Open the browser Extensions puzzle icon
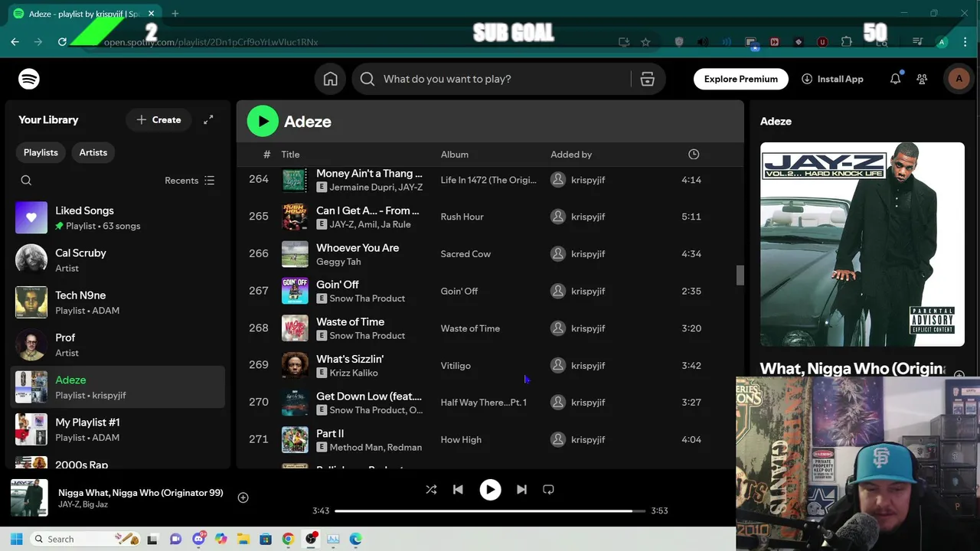The width and height of the screenshot is (980, 551). [x=846, y=42]
